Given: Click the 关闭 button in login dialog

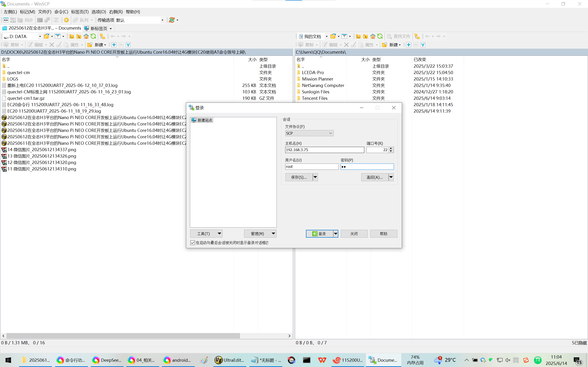Looking at the screenshot, I should [354, 234].
